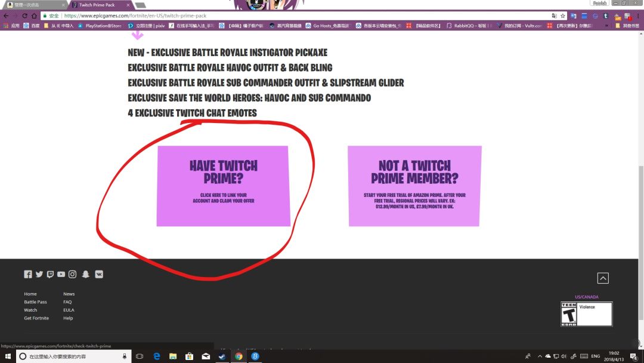The height and width of the screenshot is (363, 644).
Task: Click the Windows search box
Action: pos(74,356)
